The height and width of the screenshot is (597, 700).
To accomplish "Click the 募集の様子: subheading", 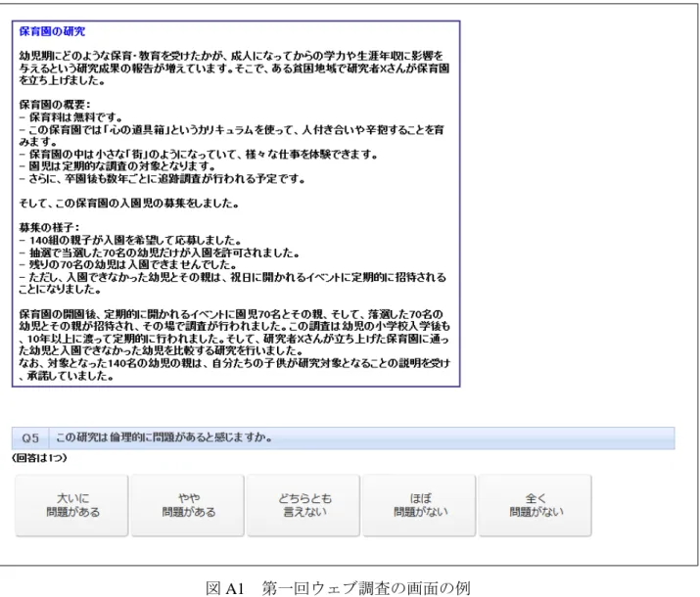I will (49, 228).
